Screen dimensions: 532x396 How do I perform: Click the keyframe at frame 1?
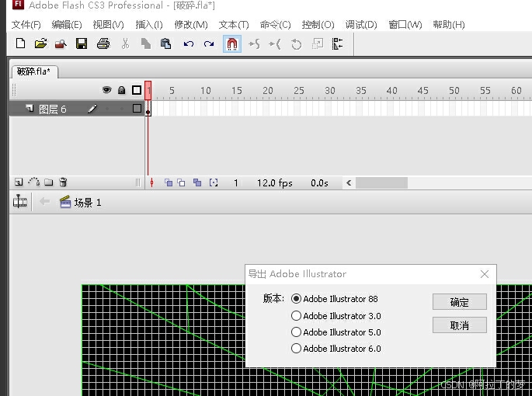pos(148,109)
